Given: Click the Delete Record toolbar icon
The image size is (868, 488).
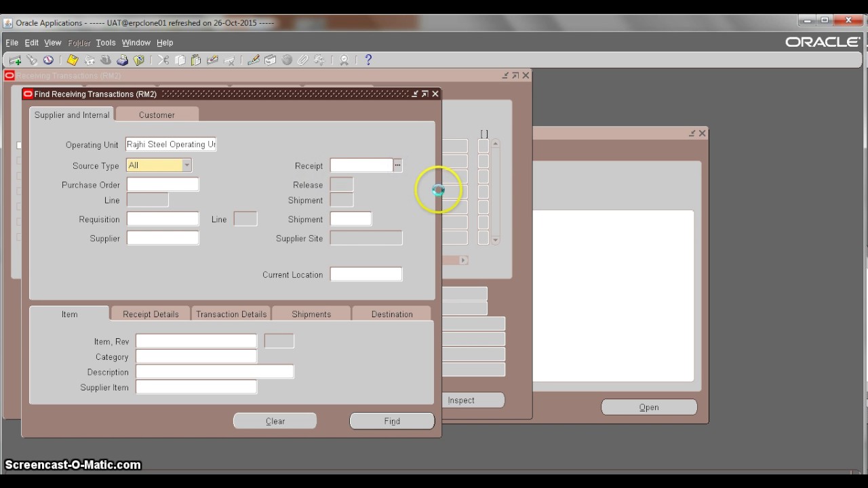Looking at the screenshot, I should (229, 60).
